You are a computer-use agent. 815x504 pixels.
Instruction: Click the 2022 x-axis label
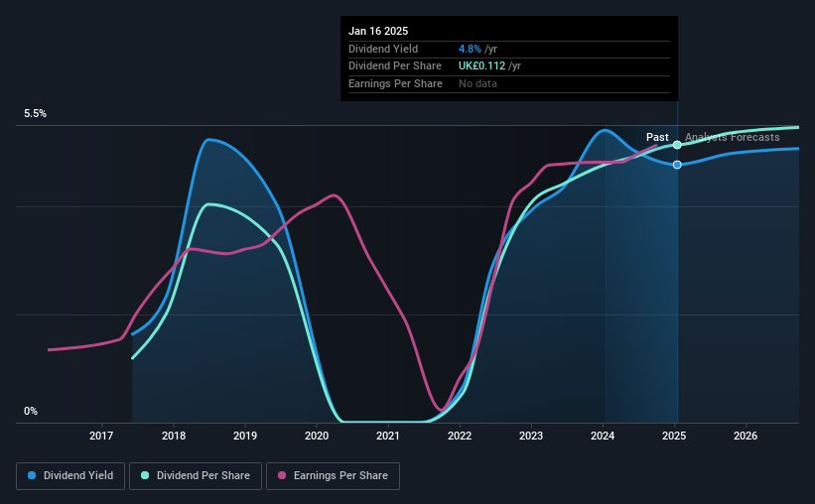pyautogui.click(x=460, y=436)
